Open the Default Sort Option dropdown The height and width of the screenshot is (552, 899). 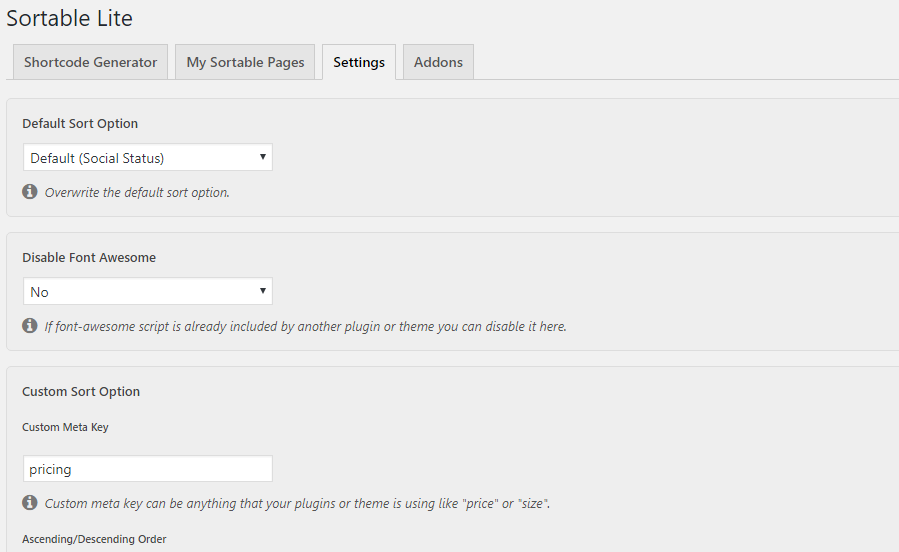(148, 157)
